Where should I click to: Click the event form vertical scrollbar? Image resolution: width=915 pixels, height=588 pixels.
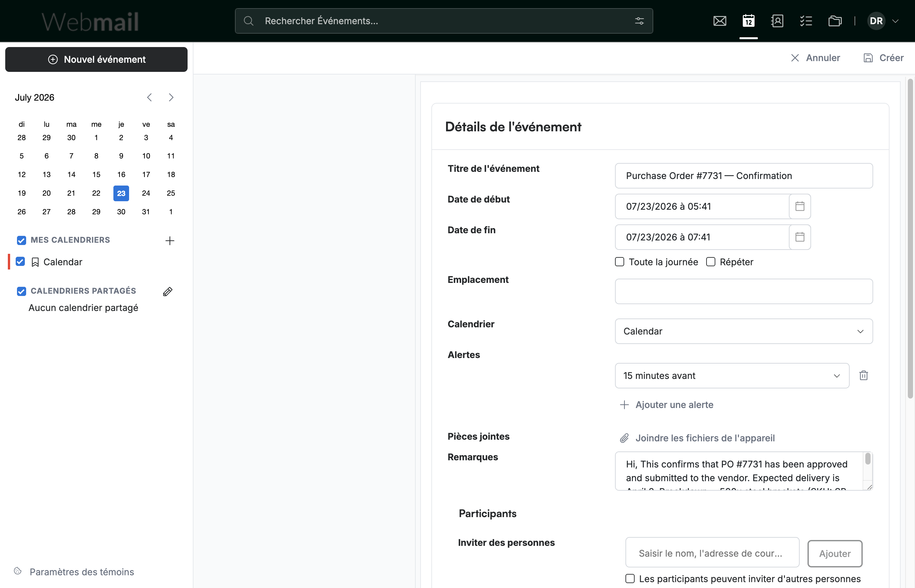tap(910, 238)
